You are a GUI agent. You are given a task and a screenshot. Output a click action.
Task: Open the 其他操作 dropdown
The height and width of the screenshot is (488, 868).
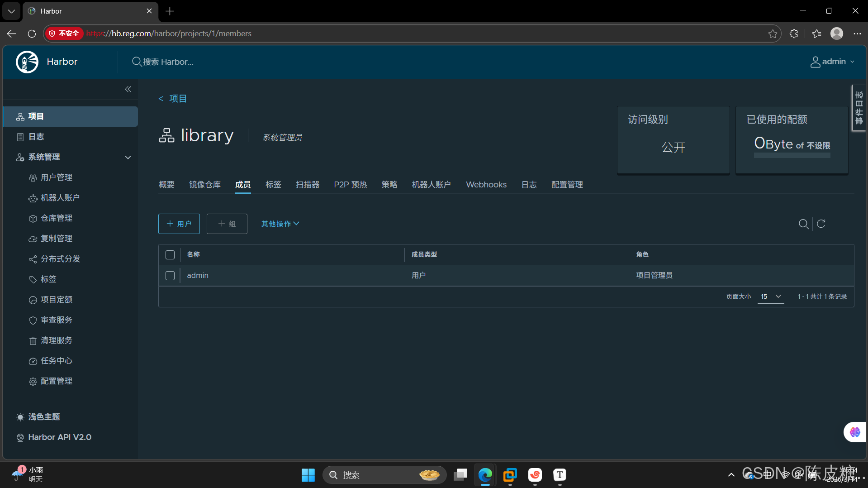[280, 224]
